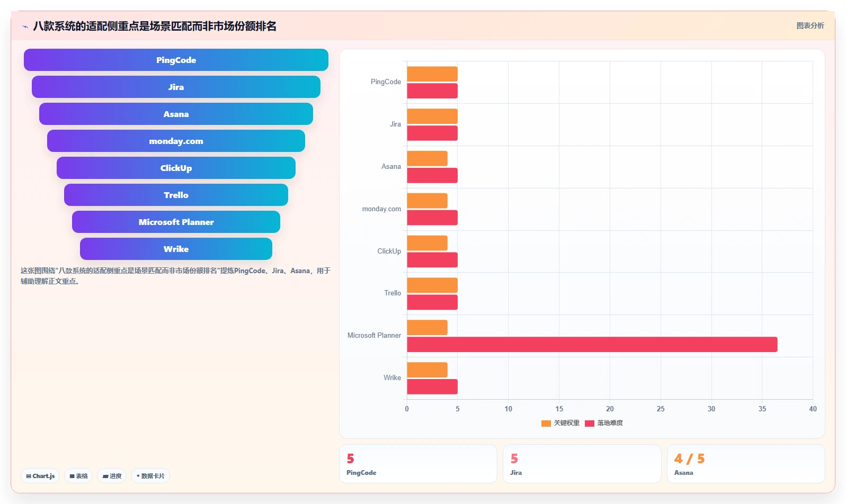Click Jira's orange bar in chart

click(x=432, y=116)
